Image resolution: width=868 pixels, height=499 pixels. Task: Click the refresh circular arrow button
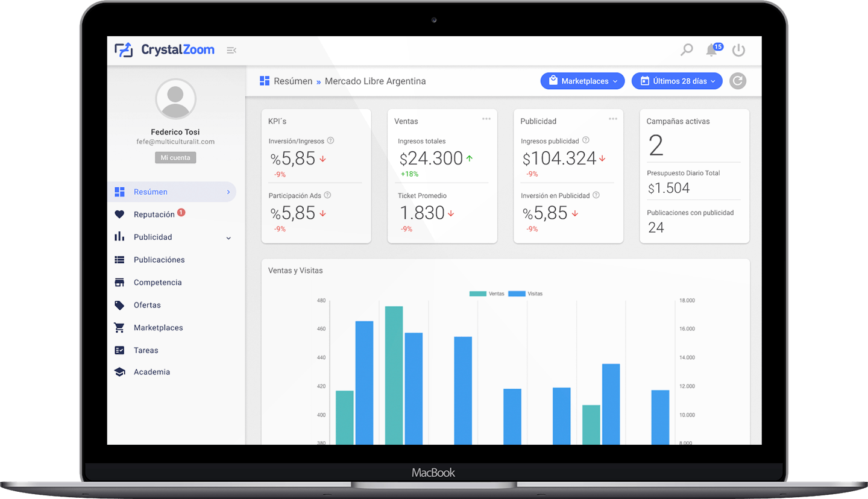click(x=737, y=81)
